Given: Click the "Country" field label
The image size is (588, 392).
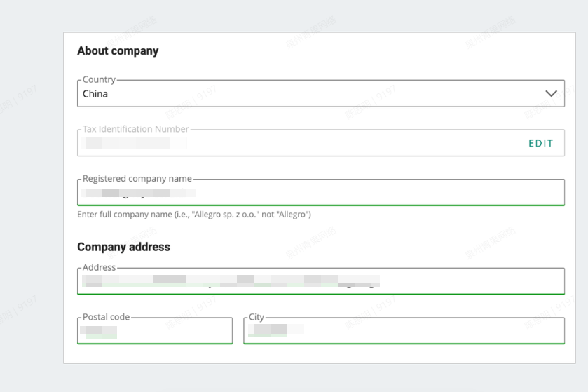Looking at the screenshot, I should click(99, 80).
